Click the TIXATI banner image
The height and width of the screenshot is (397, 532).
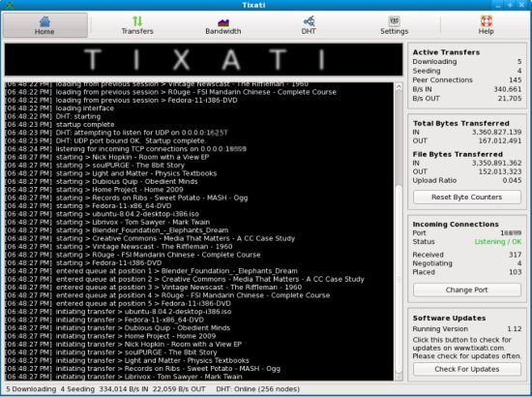click(203, 59)
